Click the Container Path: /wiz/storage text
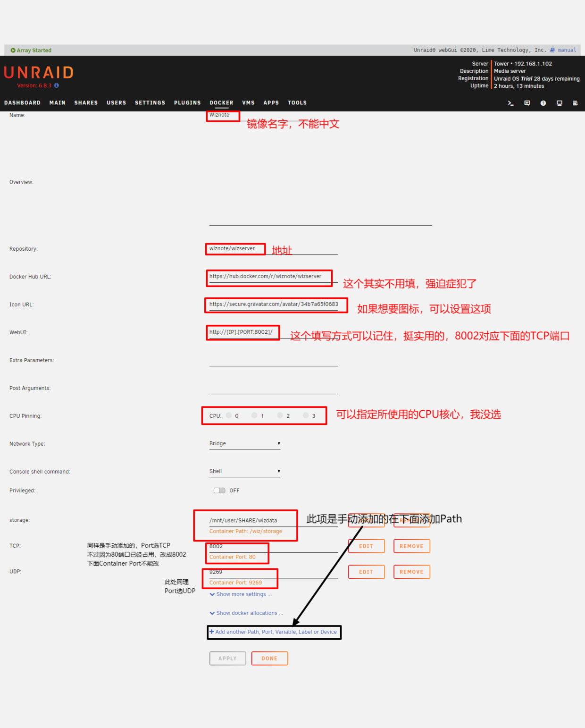The image size is (585, 728). pyautogui.click(x=246, y=532)
